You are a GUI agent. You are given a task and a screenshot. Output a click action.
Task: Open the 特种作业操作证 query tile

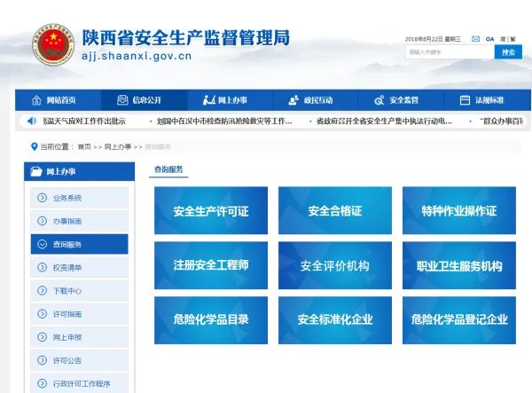pyautogui.click(x=459, y=210)
